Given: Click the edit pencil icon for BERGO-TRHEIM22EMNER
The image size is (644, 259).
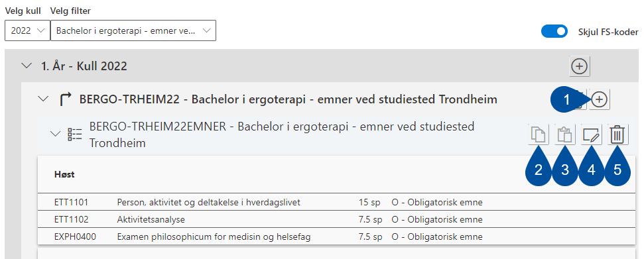Looking at the screenshot, I should point(592,134).
